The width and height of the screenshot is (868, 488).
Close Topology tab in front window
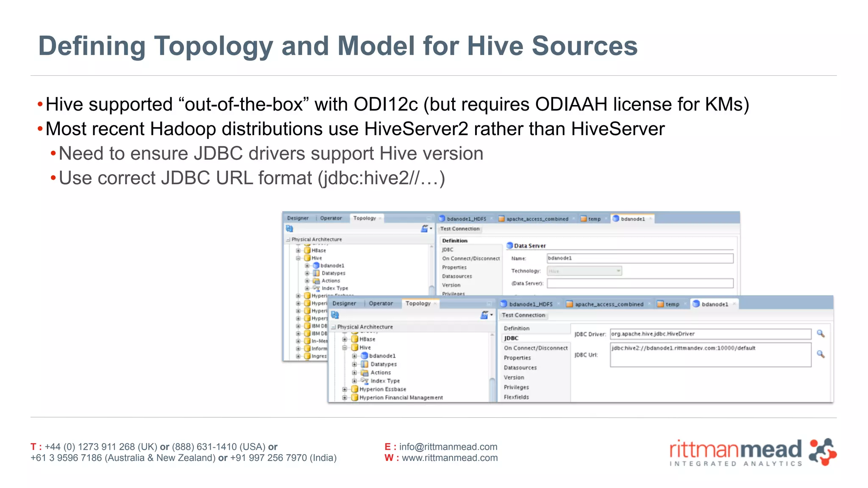(x=435, y=304)
